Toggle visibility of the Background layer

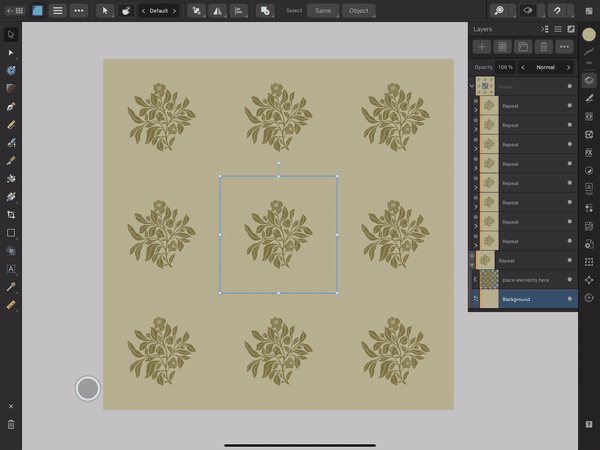point(569,299)
